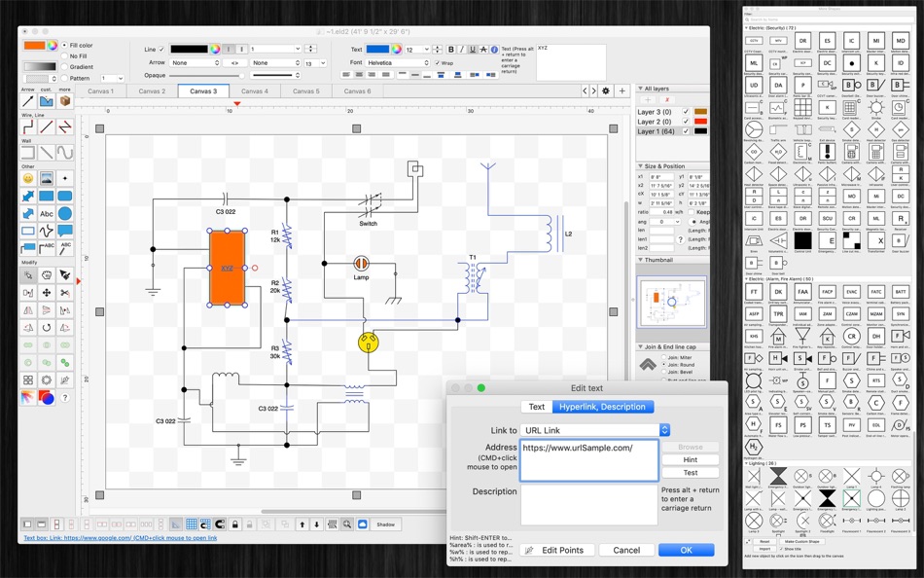Screen dimensions: 924x578
Task: Select the Gradient radio button
Action: [65, 66]
